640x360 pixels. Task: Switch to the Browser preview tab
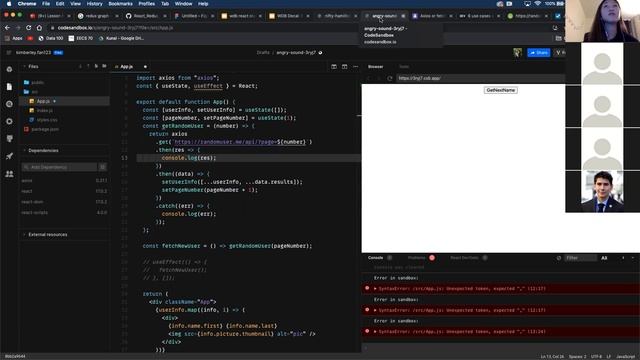[x=376, y=67]
